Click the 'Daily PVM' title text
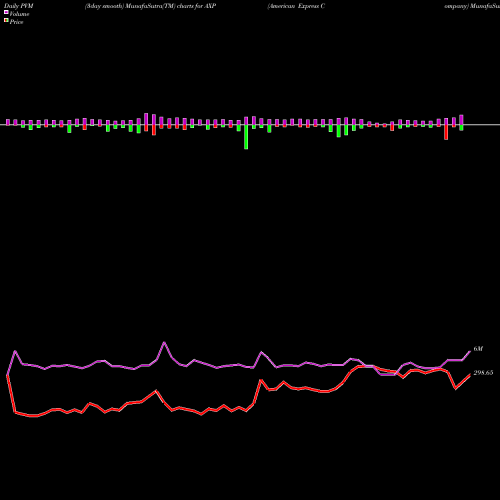 18,6
